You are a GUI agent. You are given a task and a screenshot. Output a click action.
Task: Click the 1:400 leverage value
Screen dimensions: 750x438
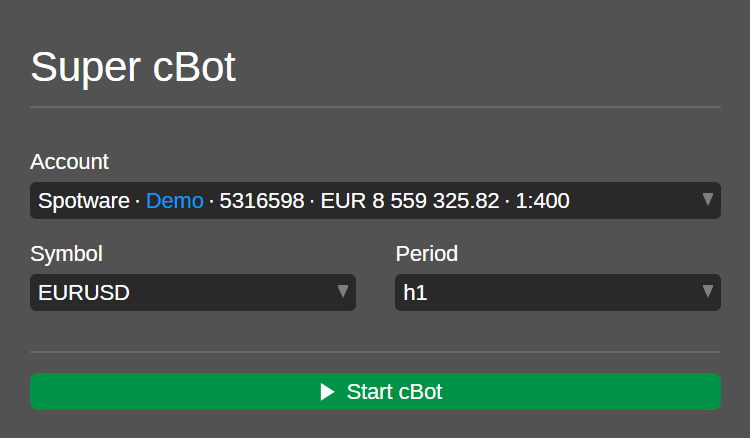542,201
